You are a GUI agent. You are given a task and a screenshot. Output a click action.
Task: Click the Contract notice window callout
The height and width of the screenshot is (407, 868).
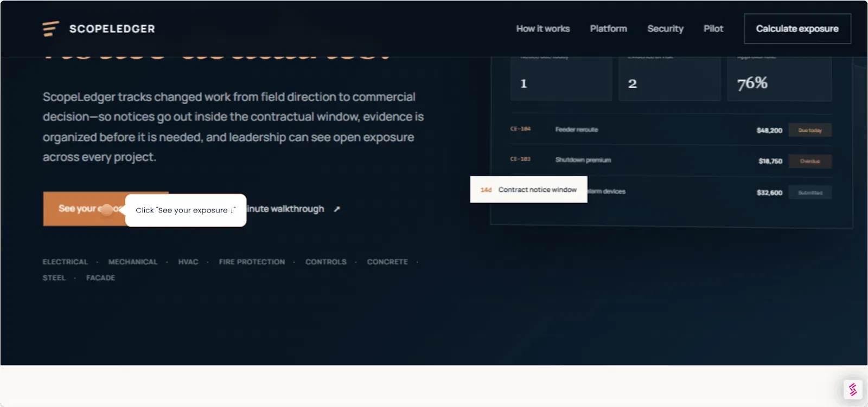(528, 190)
